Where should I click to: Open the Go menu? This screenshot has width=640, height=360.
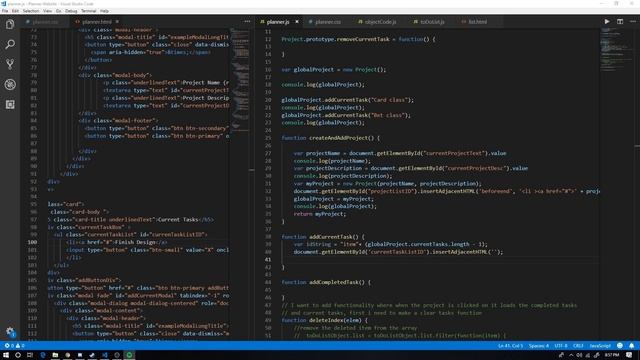point(58,11)
